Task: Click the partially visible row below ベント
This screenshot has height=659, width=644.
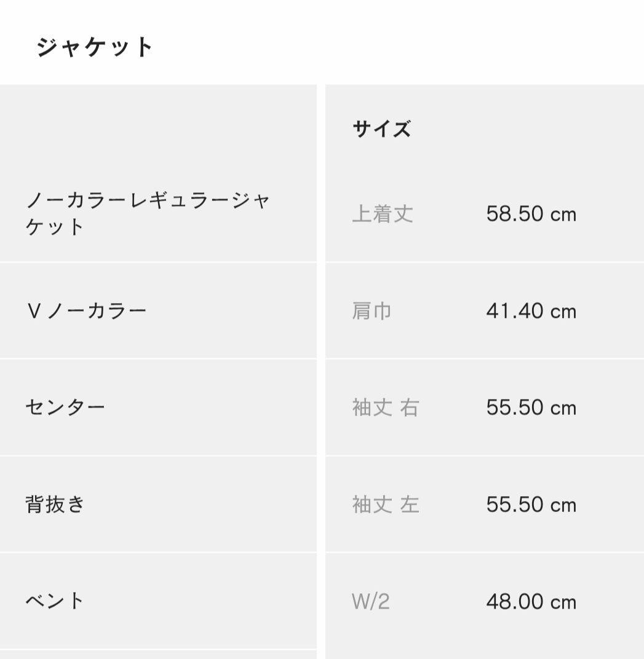Action: tap(158, 655)
